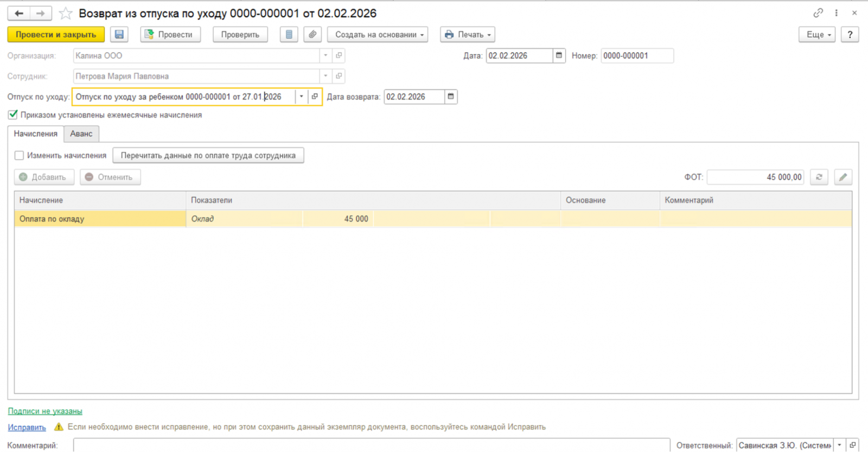Open the Еще menu
Viewport: 868px width, 452px height.
point(817,35)
